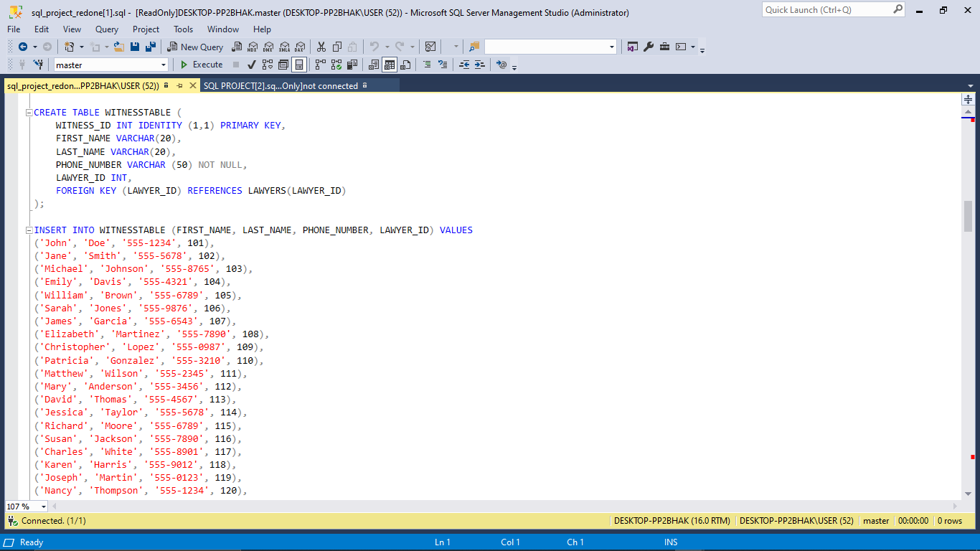Comment out the selected lines
This screenshot has width=980, height=551.
click(427, 65)
